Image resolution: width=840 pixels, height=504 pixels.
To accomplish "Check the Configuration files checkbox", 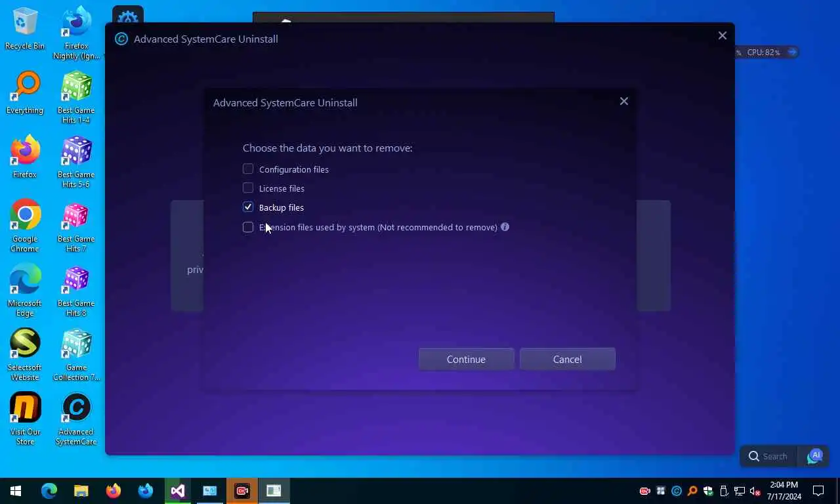I will 248,169.
